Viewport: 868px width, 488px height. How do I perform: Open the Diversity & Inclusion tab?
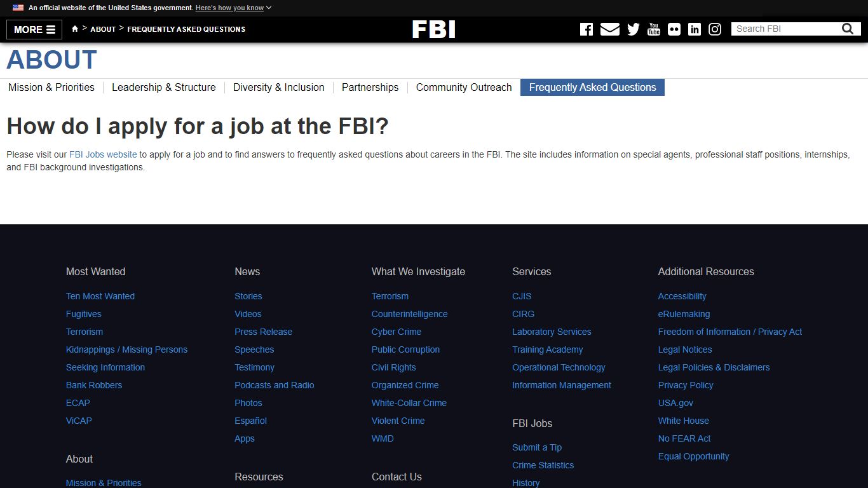(279, 87)
